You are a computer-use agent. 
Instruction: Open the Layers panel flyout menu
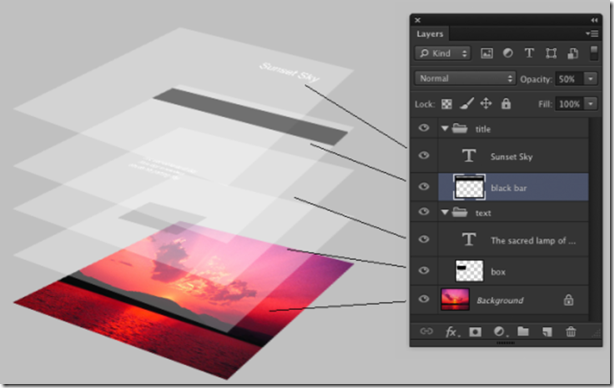(x=592, y=34)
